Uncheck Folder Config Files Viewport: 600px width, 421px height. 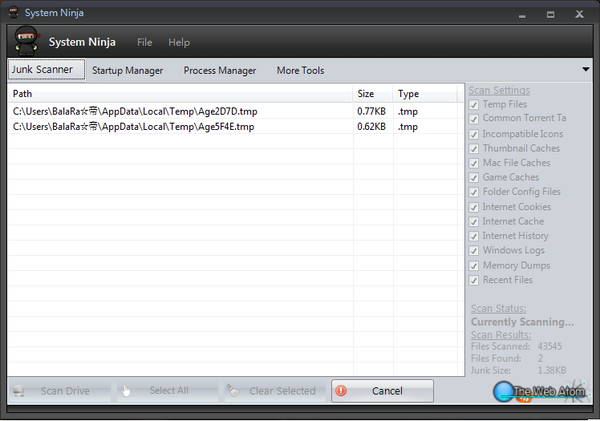474,192
